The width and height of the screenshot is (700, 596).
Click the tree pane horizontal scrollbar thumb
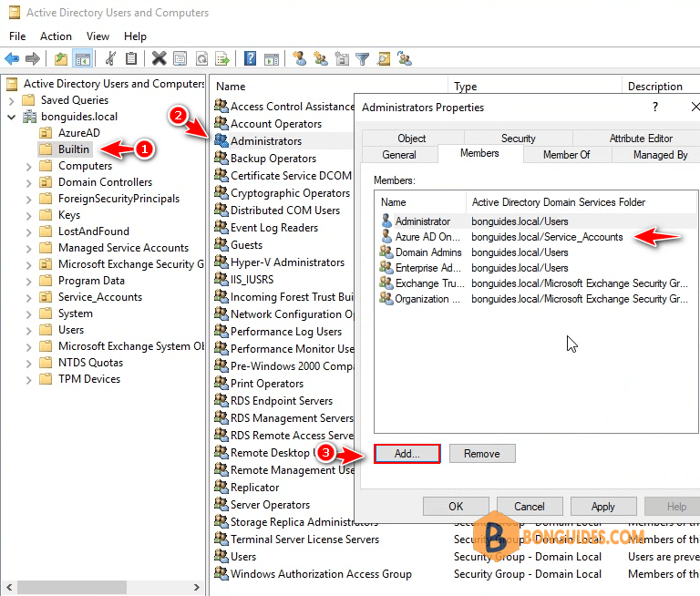point(71,587)
